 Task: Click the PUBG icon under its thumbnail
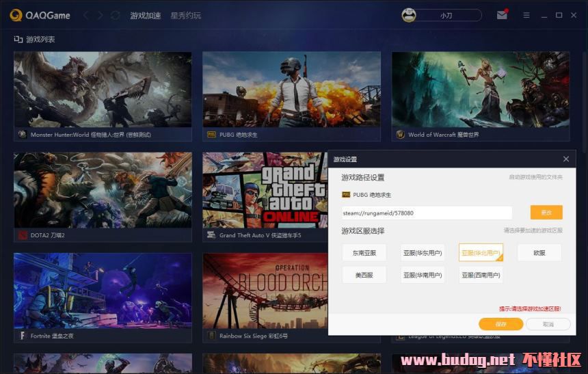[211, 134]
